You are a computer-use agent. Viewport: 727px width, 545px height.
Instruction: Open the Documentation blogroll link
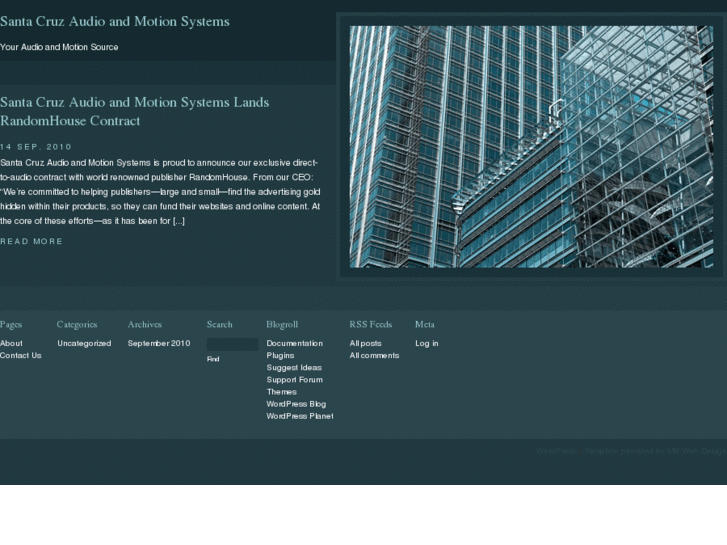pos(294,343)
